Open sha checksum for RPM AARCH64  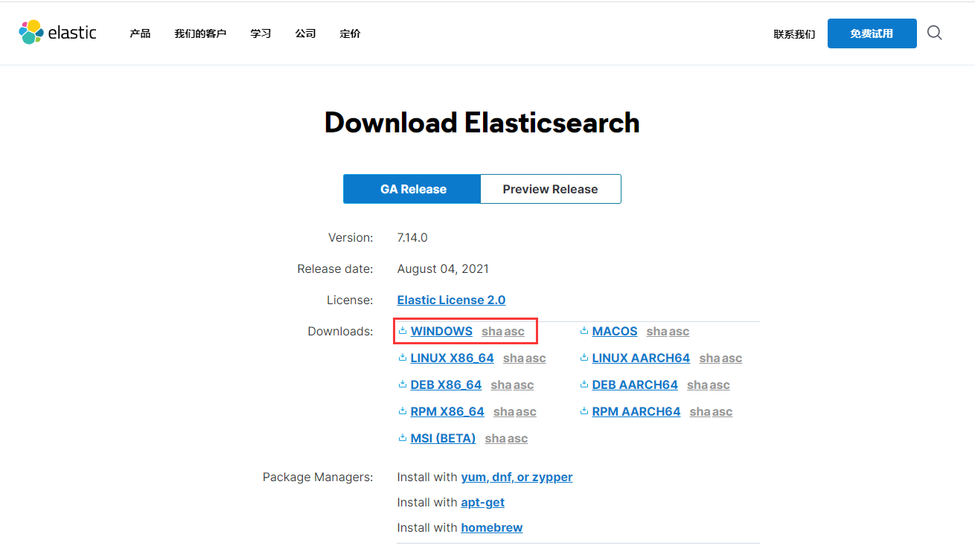coord(700,412)
